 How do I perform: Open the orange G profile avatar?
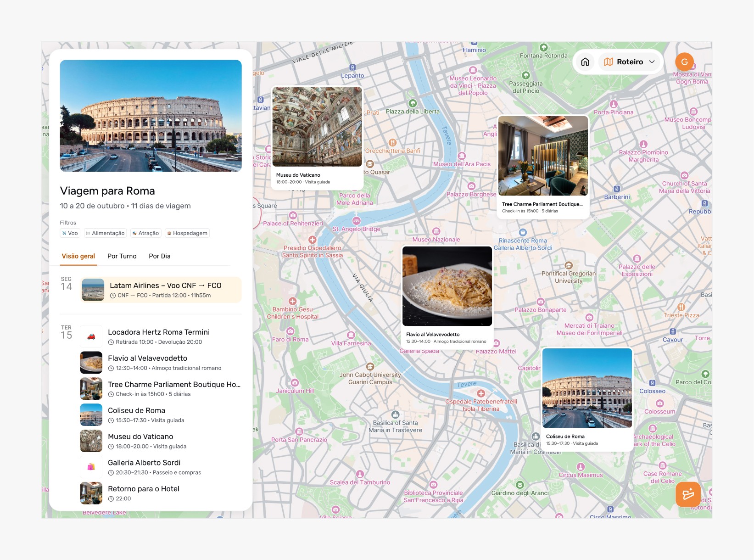[x=684, y=62]
